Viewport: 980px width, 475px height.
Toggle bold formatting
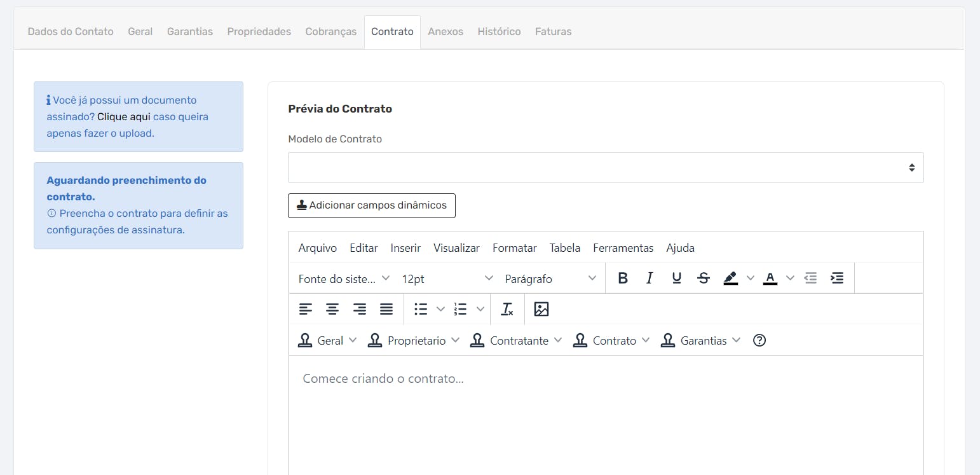coord(623,278)
